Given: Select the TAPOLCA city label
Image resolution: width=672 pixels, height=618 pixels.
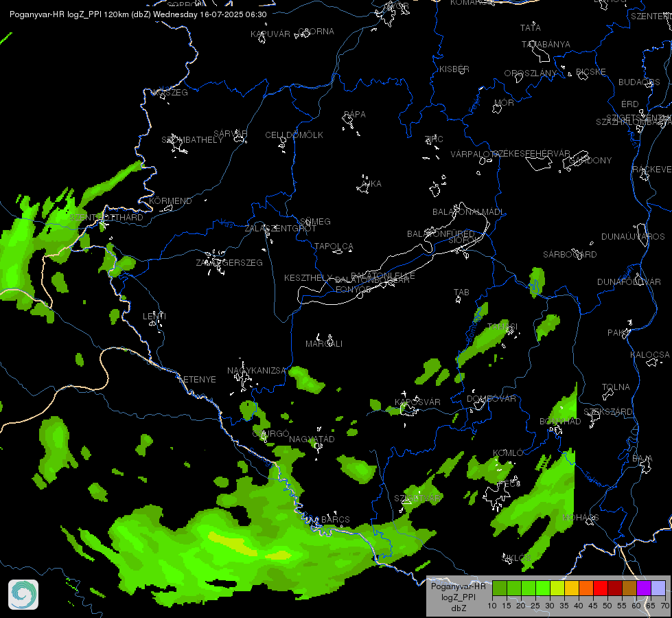Looking at the screenshot, I should [x=334, y=247].
